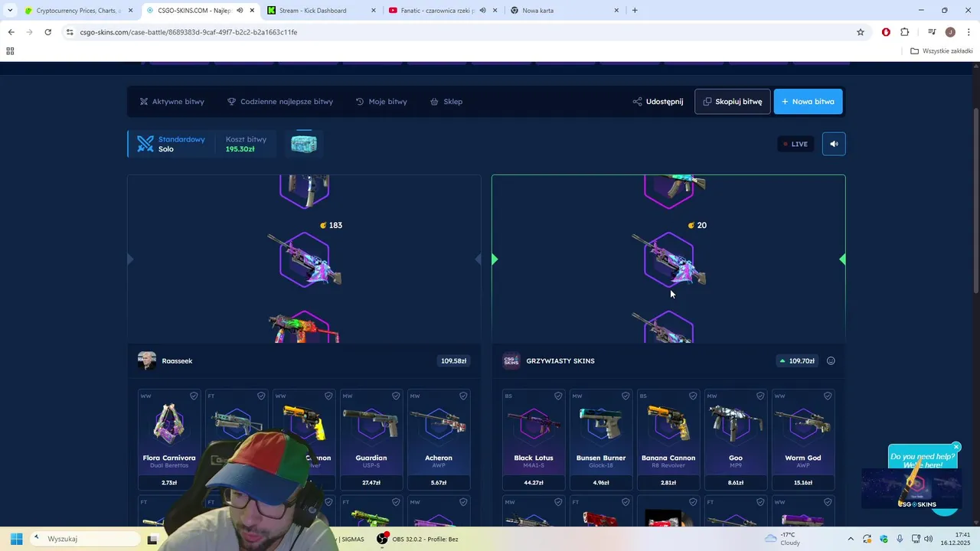
Task: Toggle the check mark on Worm God card
Action: [828, 396]
